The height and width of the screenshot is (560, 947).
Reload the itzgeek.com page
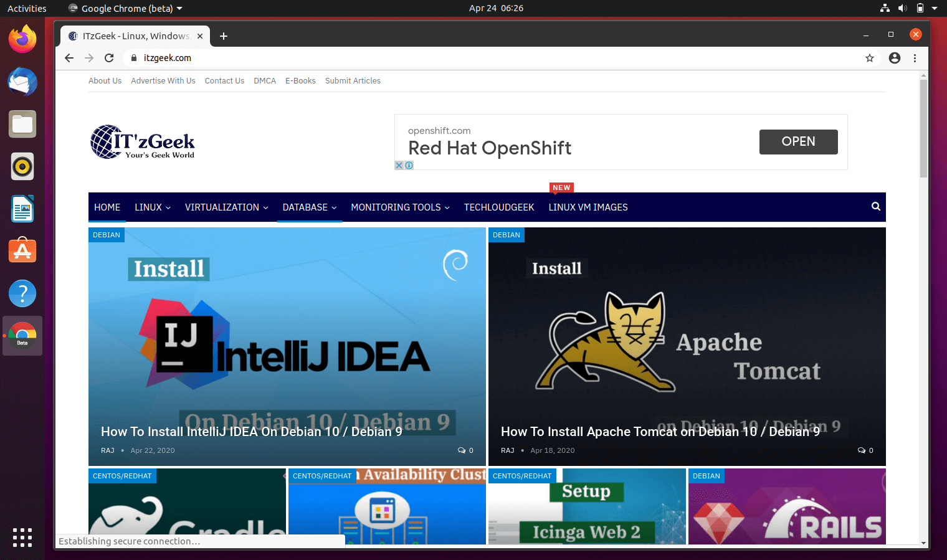pos(109,58)
